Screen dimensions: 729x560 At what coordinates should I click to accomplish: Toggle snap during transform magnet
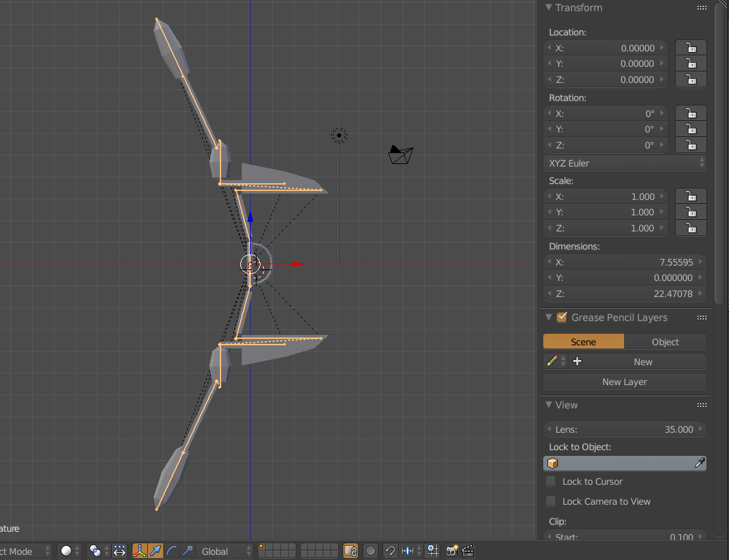coord(391,551)
